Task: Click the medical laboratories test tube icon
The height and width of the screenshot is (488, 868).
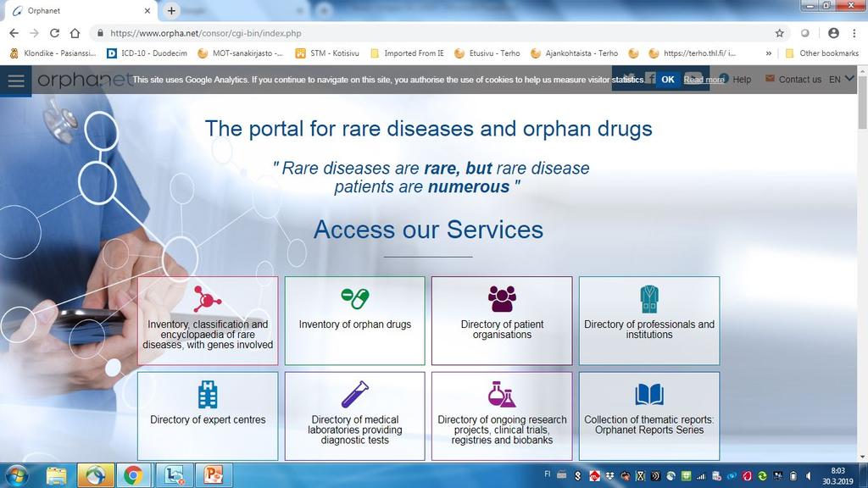Action: pyautogui.click(x=355, y=395)
